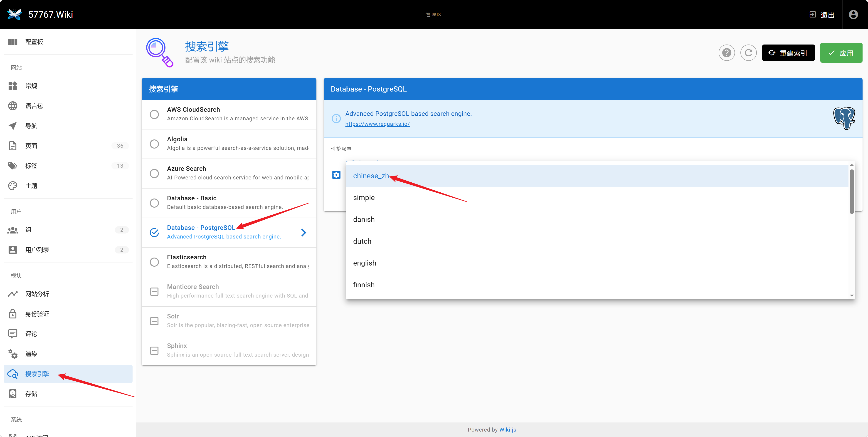Click the PostgreSQL elephant logo
The width and height of the screenshot is (868, 437).
point(844,118)
